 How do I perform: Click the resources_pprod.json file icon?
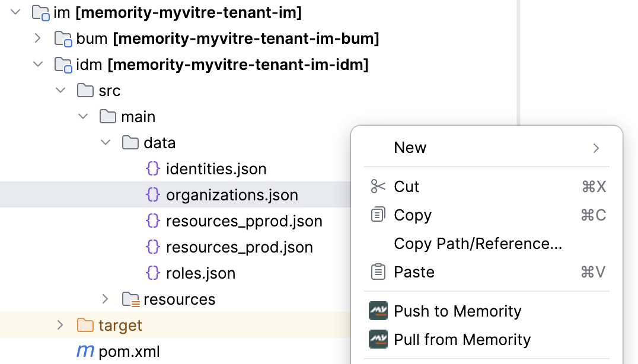point(153,221)
